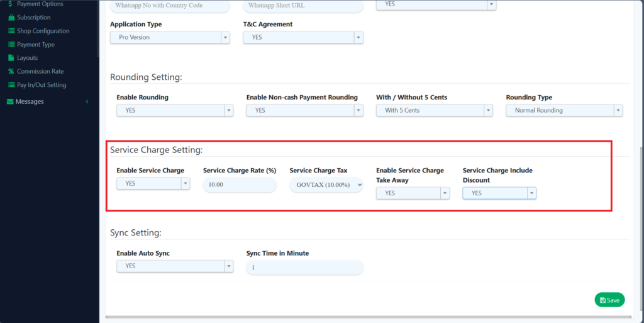Open Commission Rate menu item
Screen dimensions: 644x323
coord(40,71)
